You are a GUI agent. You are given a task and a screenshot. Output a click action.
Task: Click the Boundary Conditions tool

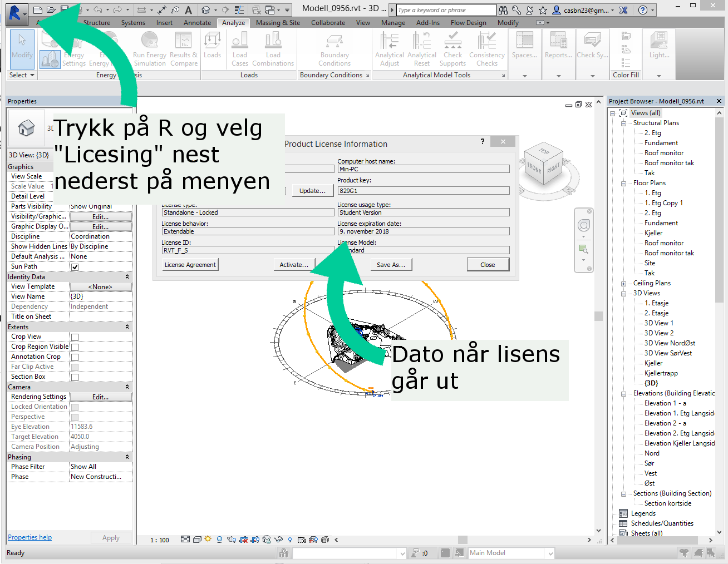coord(335,49)
